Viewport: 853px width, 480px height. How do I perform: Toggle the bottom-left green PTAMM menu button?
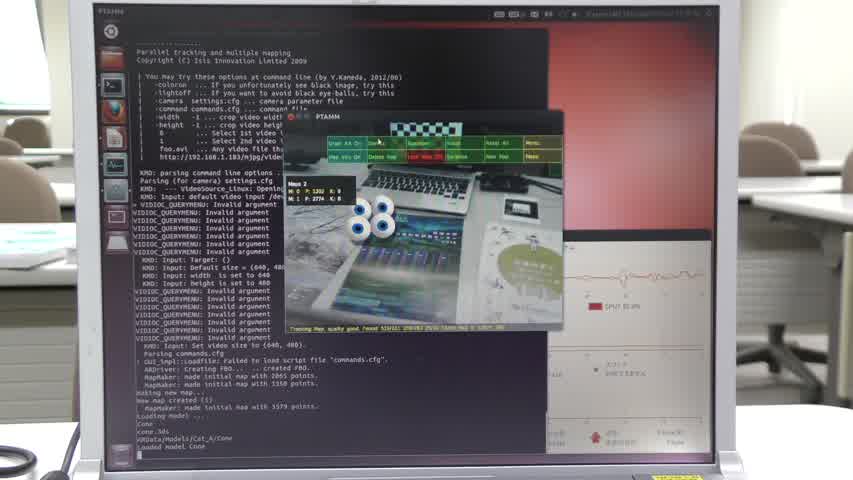pos(346,157)
